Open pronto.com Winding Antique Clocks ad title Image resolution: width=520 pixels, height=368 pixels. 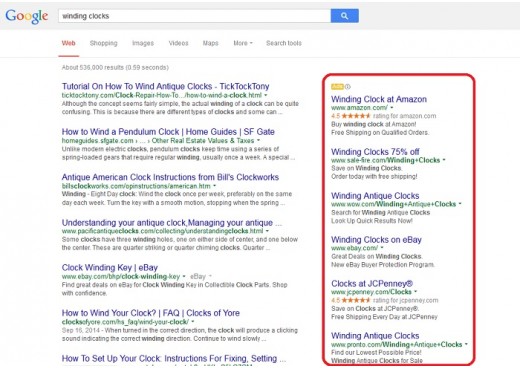[x=375, y=336]
